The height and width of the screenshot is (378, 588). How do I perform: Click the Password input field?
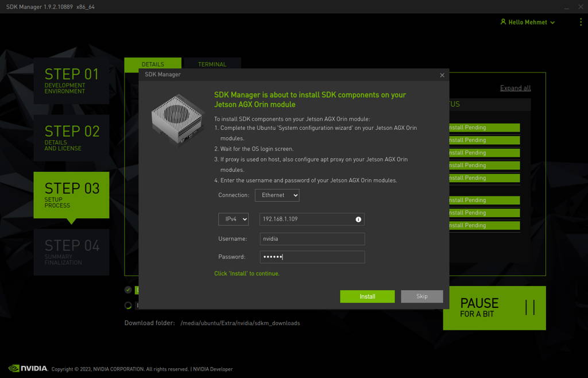click(312, 257)
